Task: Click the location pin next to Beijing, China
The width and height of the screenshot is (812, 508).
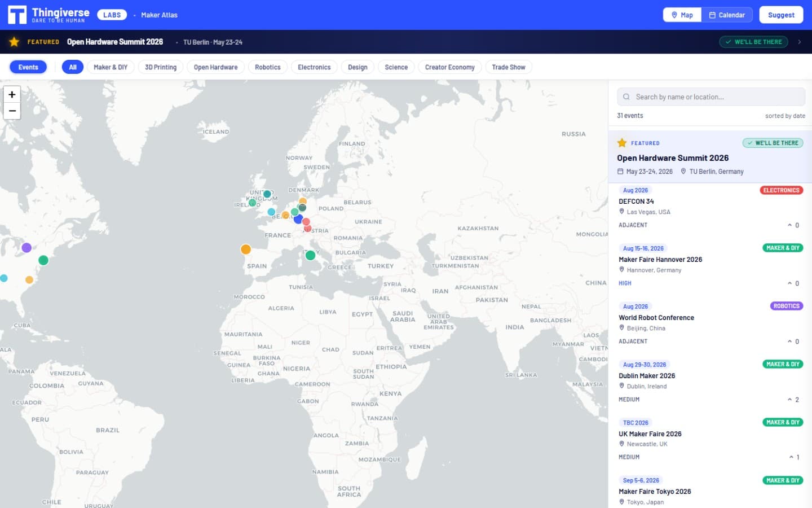Action: point(621,327)
